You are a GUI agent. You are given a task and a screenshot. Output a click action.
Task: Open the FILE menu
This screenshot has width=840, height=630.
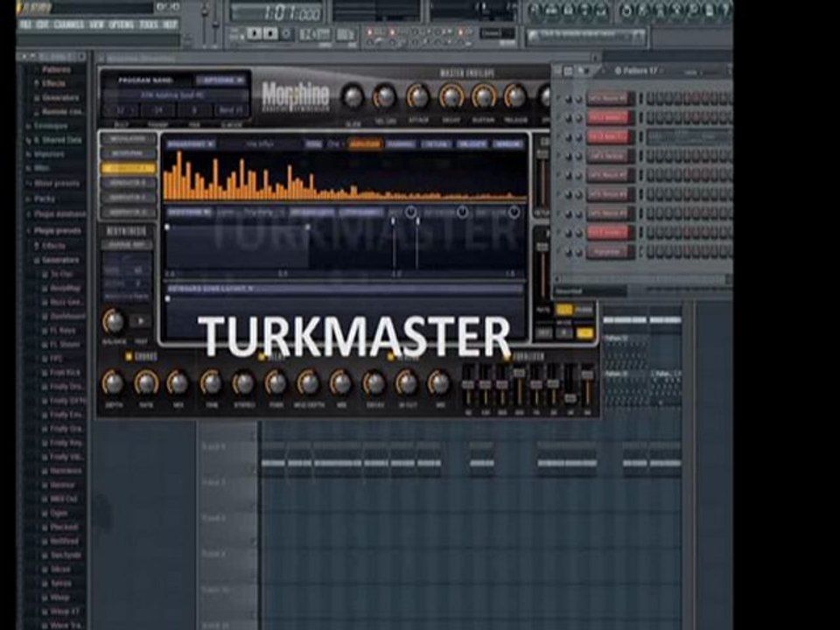coord(25,24)
